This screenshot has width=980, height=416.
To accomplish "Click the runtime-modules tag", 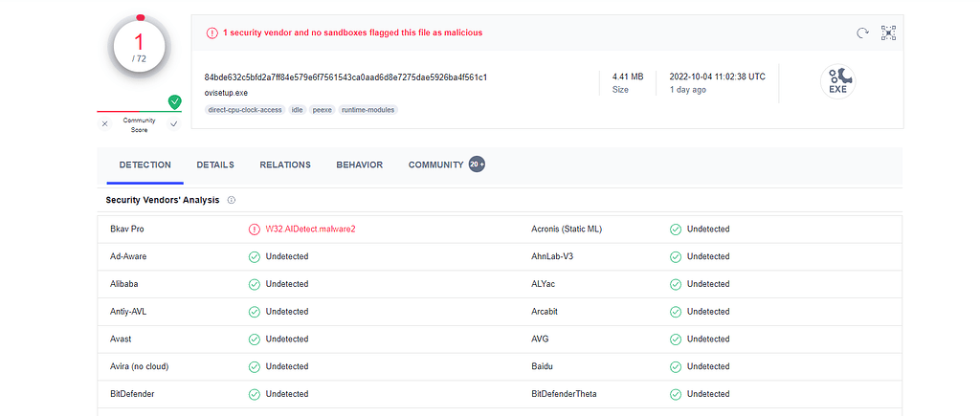I will 368,110.
